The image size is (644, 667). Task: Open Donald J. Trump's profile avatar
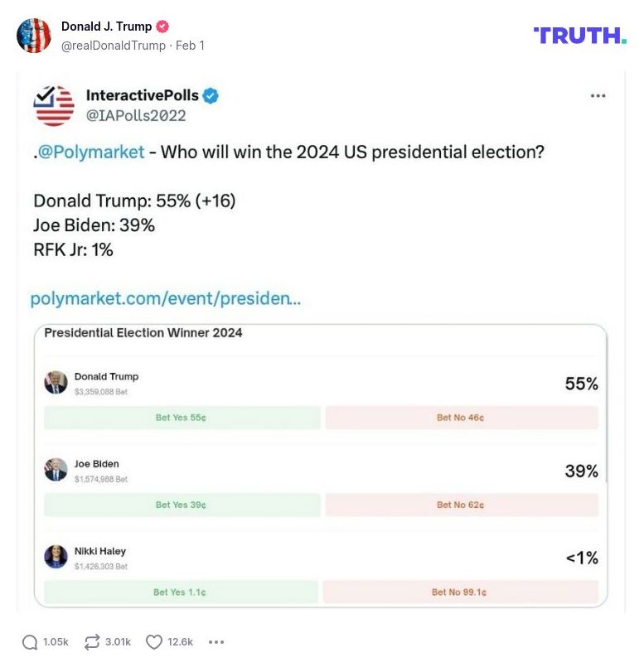(x=35, y=35)
